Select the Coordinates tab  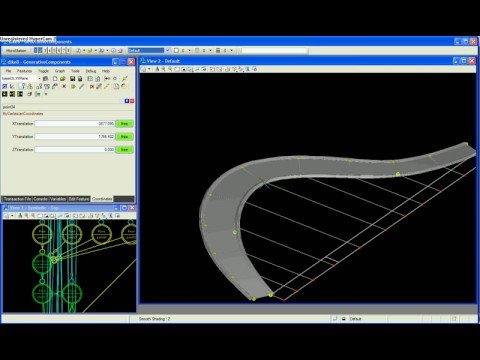(x=102, y=199)
